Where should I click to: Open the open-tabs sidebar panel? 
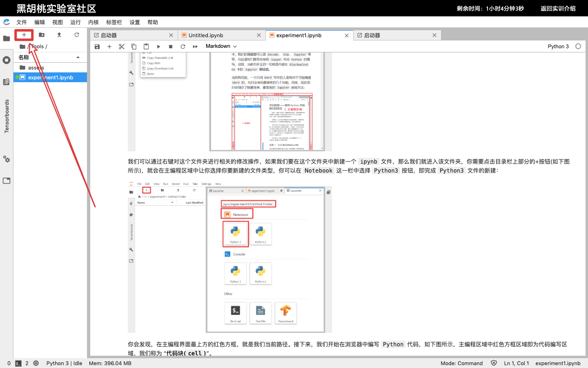coord(7,181)
